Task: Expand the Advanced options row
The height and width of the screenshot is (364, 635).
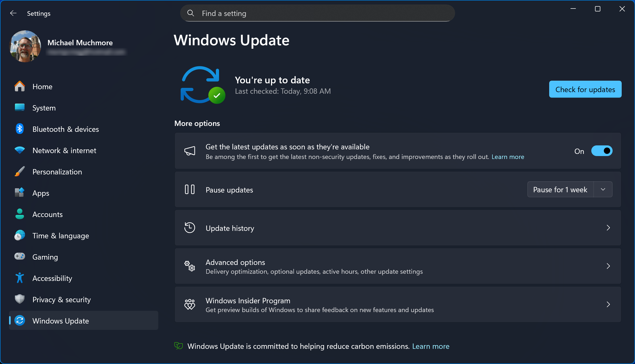Action: [608, 266]
